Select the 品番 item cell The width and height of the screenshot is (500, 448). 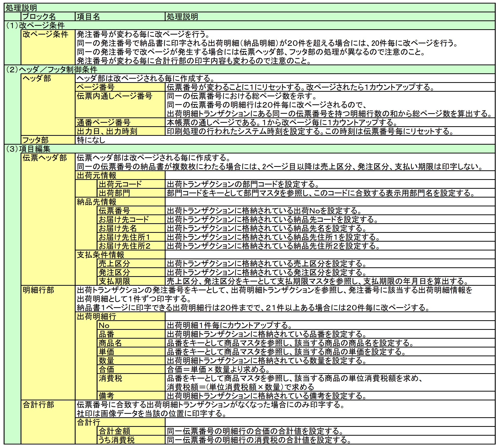pyautogui.click(x=131, y=334)
